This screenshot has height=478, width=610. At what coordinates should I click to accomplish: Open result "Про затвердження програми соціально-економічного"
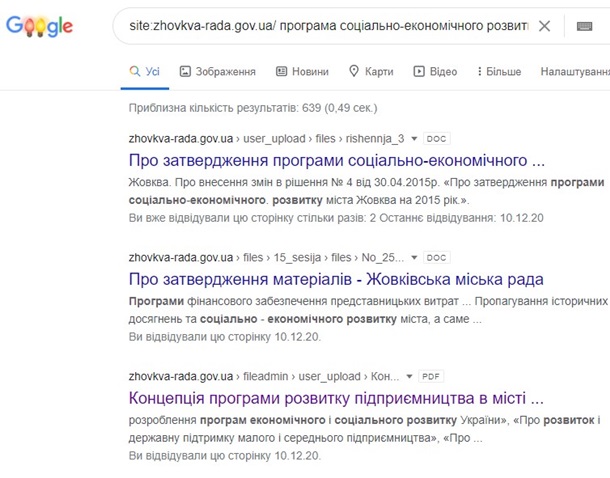[337, 160]
